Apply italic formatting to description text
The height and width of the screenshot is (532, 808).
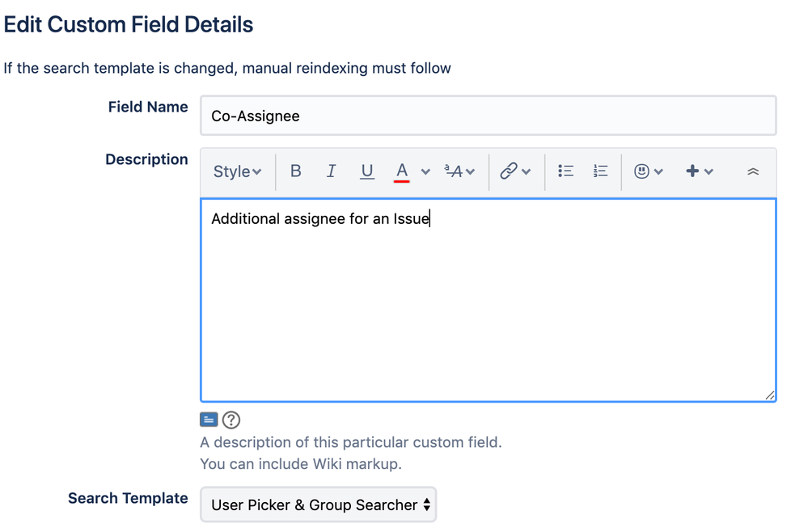tap(331, 171)
